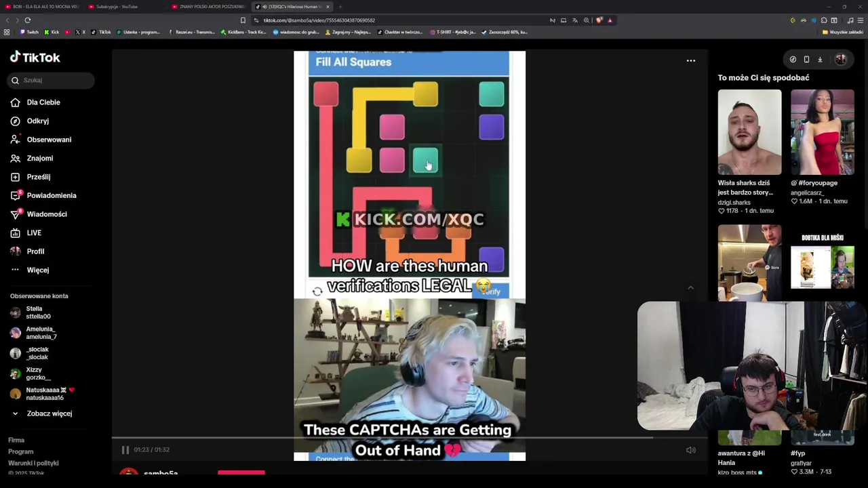Focus the Szukaj search field
This screenshot has width=868, height=488.
pyautogui.click(x=52, y=80)
